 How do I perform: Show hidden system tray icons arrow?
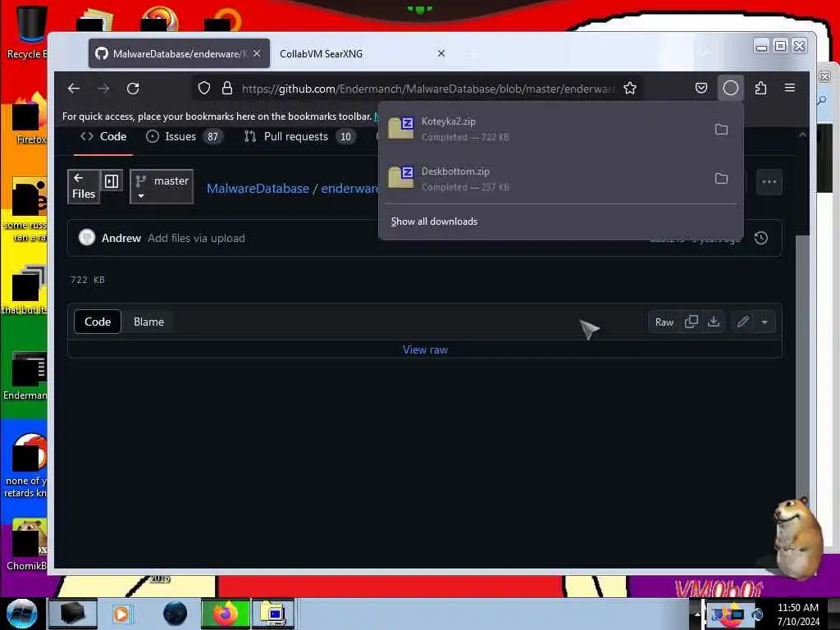click(x=697, y=614)
